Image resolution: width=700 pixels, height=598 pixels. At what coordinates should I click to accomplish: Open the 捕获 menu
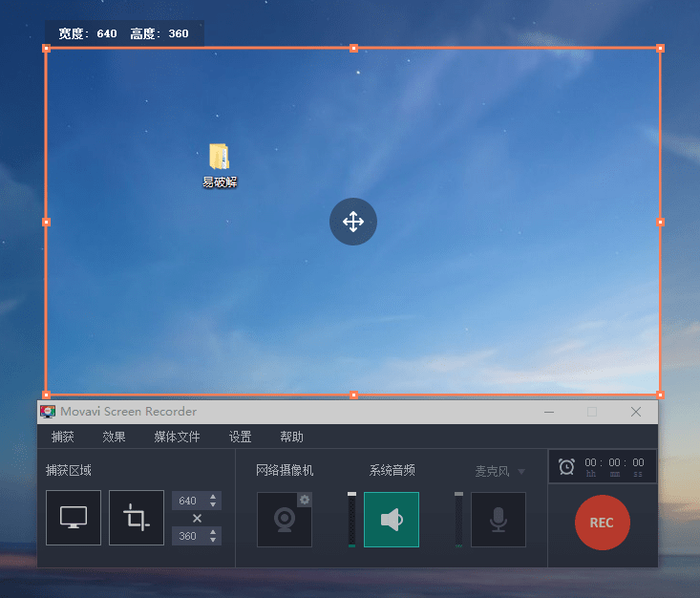click(x=62, y=438)
